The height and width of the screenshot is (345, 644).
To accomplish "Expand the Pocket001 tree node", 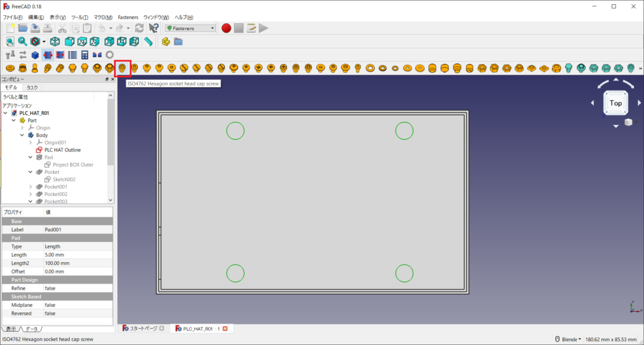I will tap(31, 187).
